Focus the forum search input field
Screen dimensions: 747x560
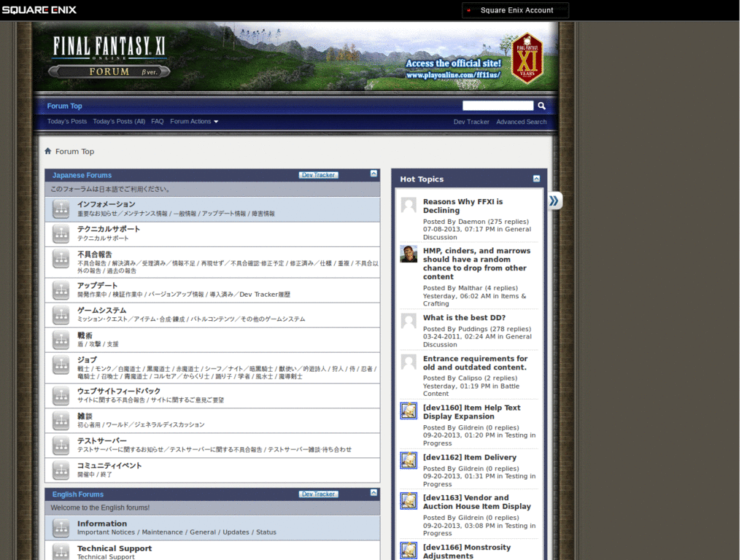[x=498, y=106]
